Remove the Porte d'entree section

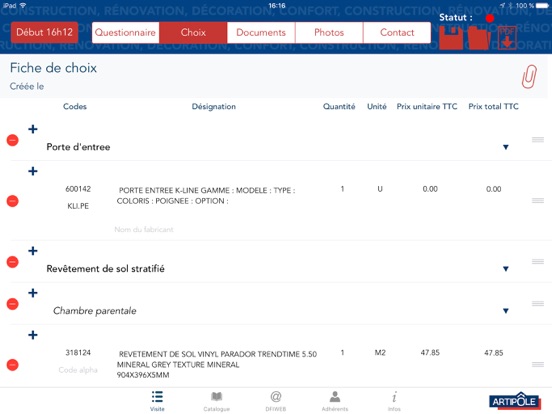point(13,140)
